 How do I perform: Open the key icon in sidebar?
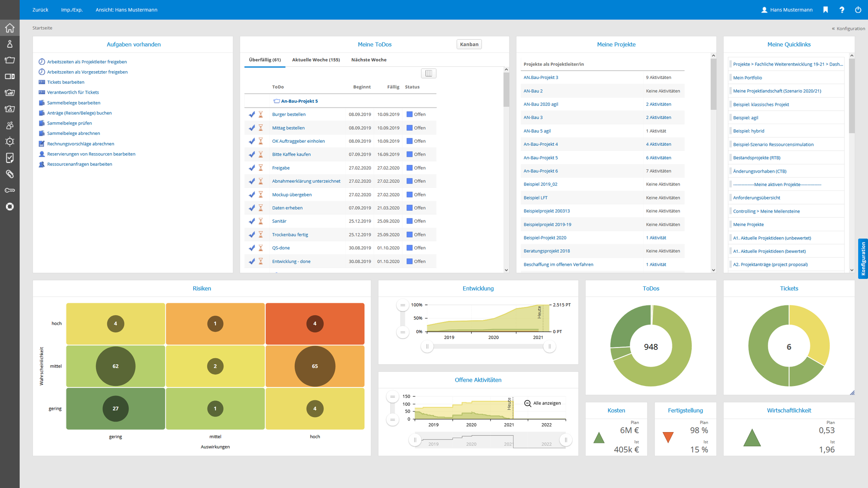pyautogui.click(x=10, y=190)
